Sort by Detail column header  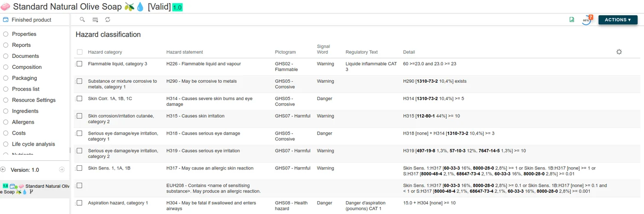(x=409, y=52)
